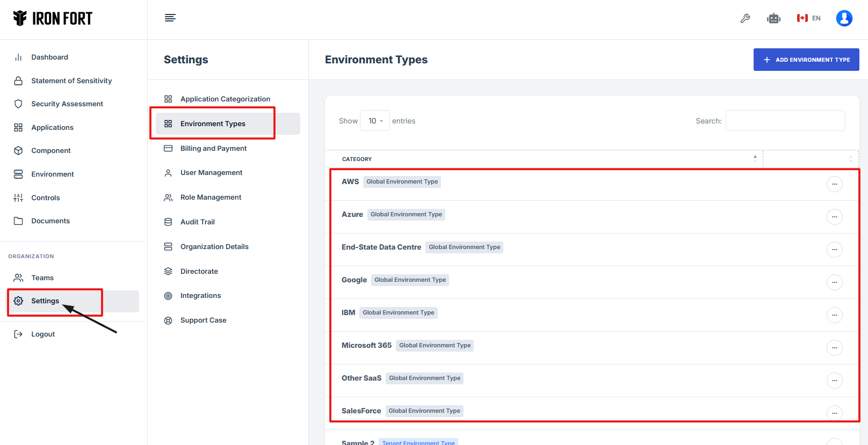Click the Controls sliders icon

(x=18, y=198)
